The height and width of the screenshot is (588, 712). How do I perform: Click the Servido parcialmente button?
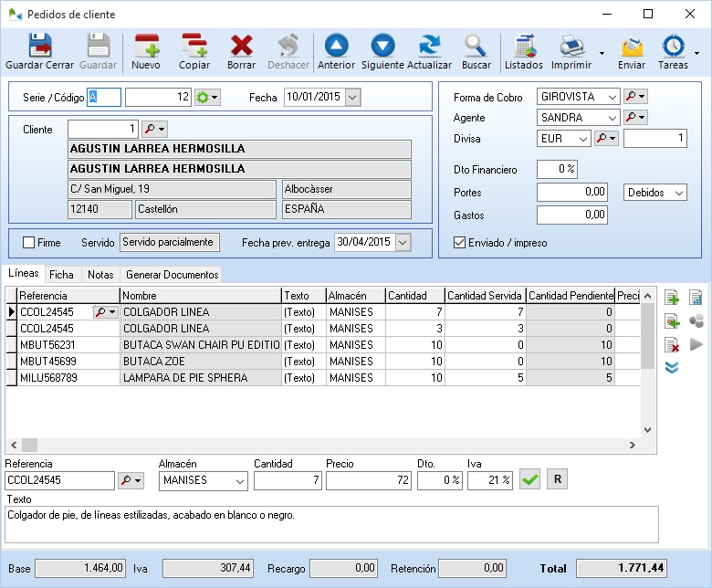click(170, 242)
